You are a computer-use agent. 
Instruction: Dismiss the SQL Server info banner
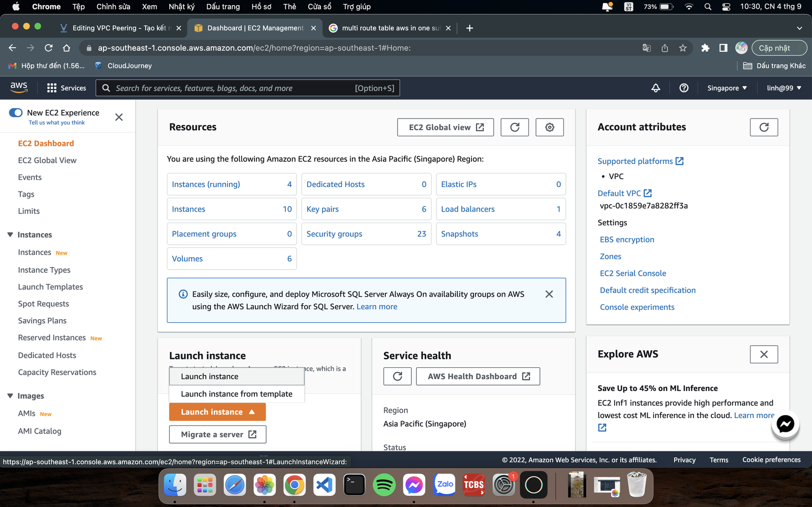tap(549, 294)
